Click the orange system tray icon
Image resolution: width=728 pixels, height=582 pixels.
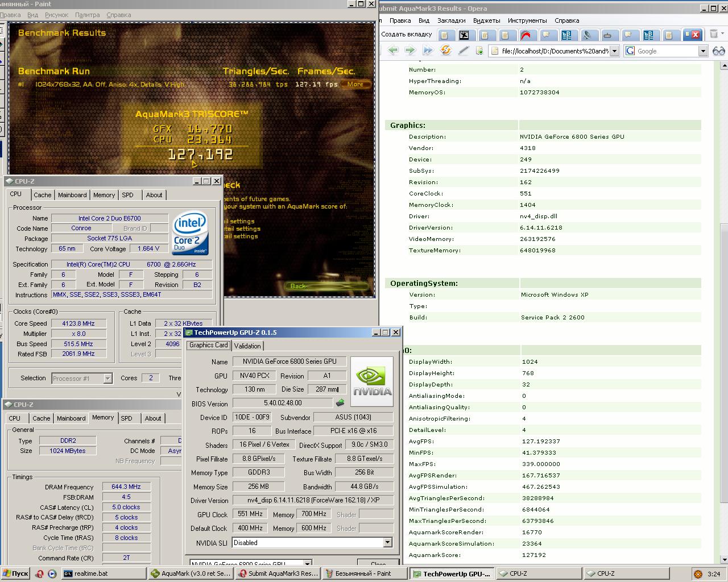[697, 573]
